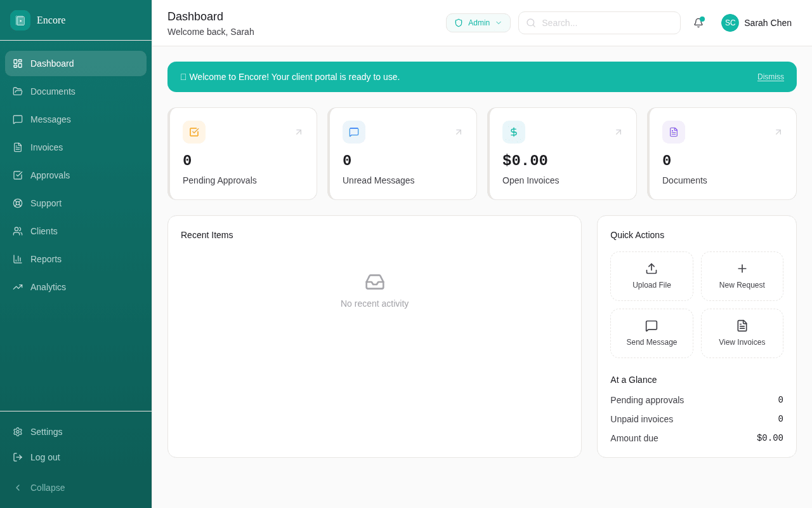
Task: Select the Reports bar-chart icon
Action: pos(17,259)
